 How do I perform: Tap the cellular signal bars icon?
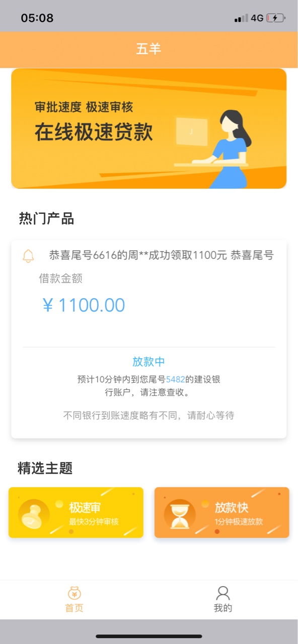(241, 18)
